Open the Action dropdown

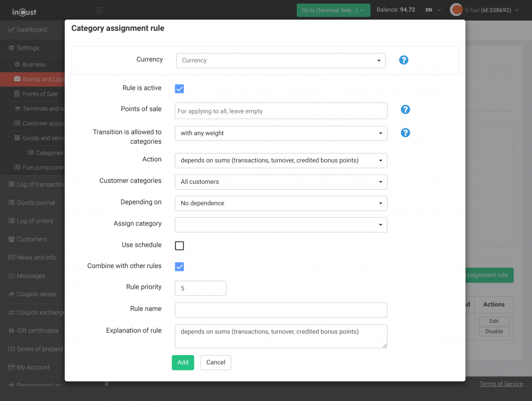click(281, 161)
